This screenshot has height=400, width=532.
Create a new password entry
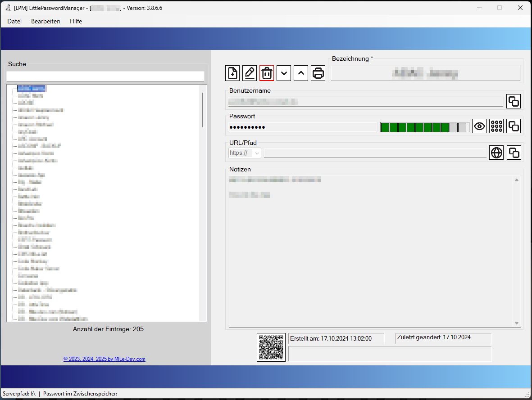pos(232,73)
